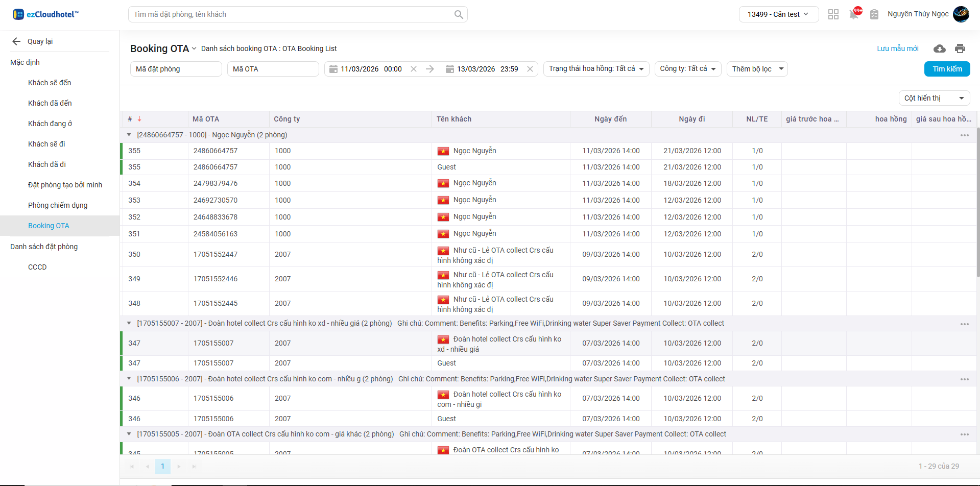Click the search magnifier icon

coord(458,15)
